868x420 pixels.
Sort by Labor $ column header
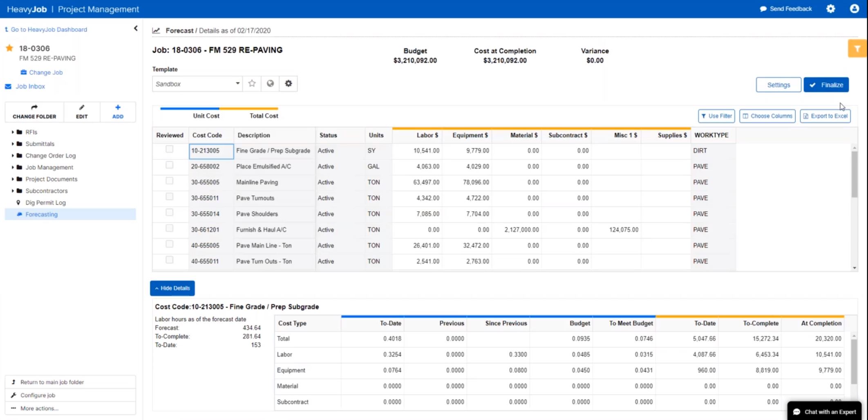click(x=417, y=135)
